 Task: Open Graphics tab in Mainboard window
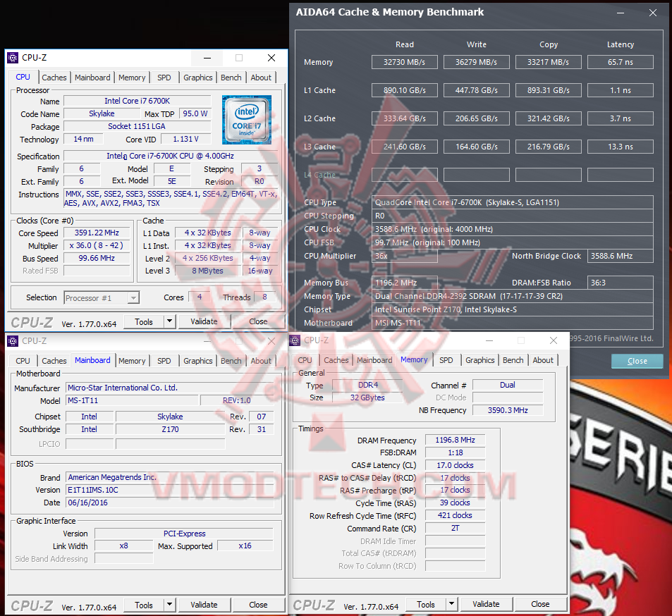198,361
